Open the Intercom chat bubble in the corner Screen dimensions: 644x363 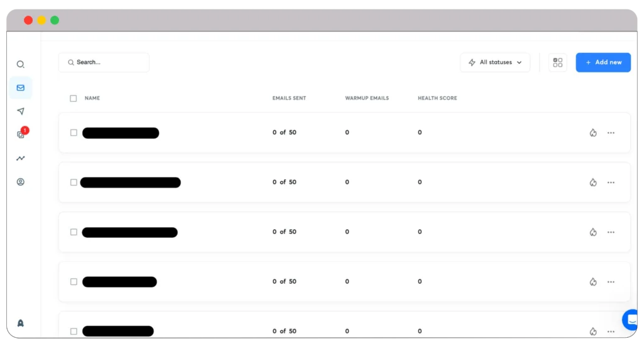[630, 320]
